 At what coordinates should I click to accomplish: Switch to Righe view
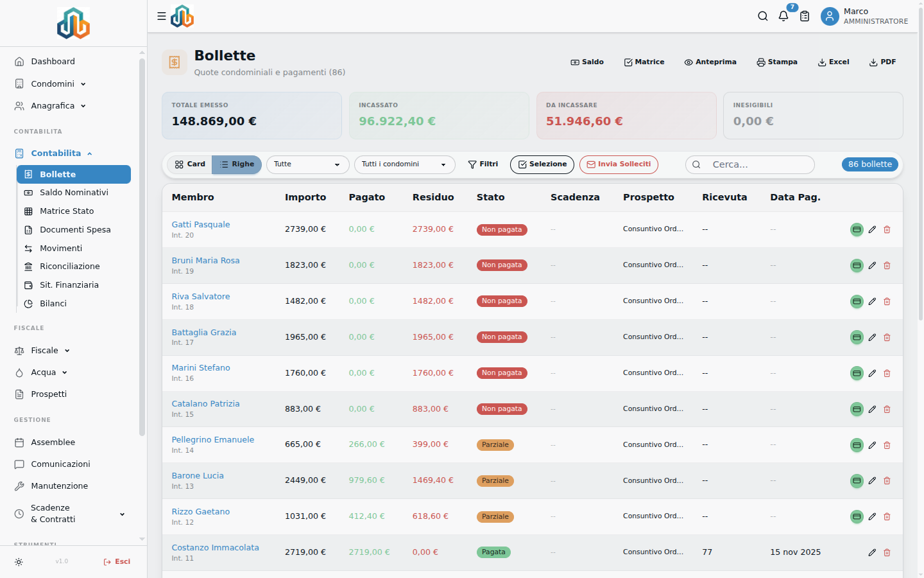[x=237, y=164]
